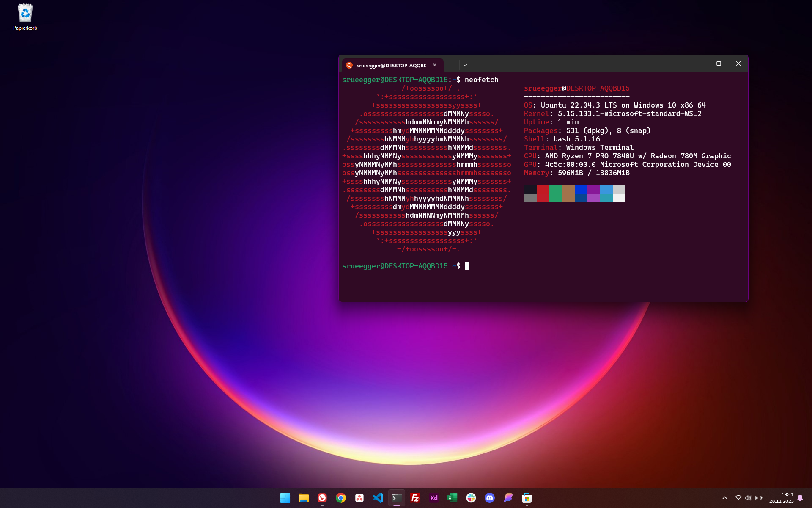Show hidden system tray icons
The image size is (812, 508).
click(x=725, y=498)
